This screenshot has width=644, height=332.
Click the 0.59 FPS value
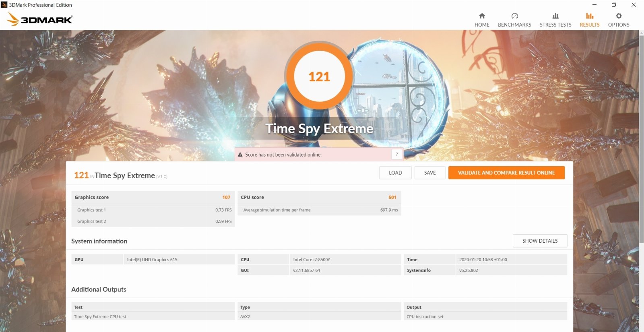[x=223, y=221]
